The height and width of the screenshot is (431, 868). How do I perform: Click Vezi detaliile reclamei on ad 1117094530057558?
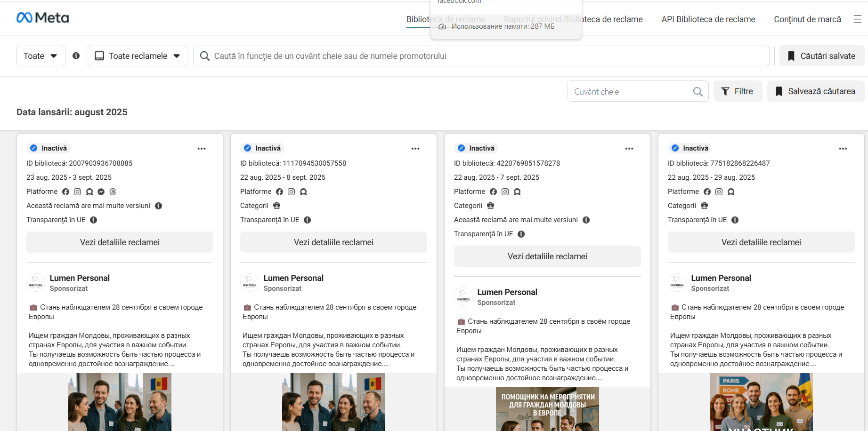[333, 242]
